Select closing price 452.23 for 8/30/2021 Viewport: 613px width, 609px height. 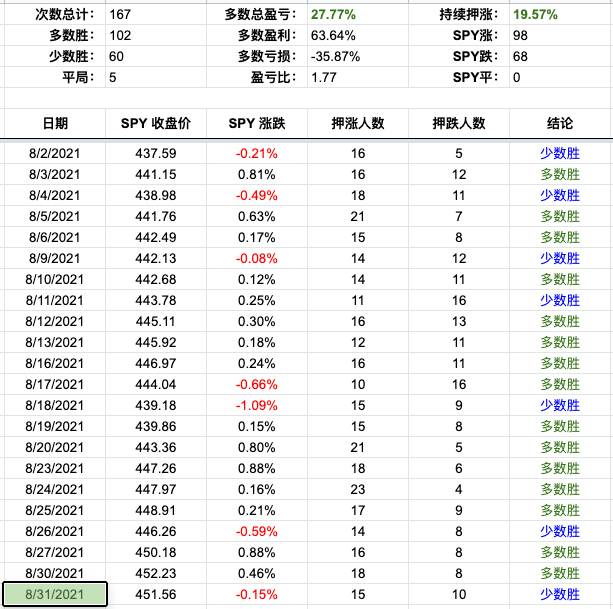coord(155,574)
